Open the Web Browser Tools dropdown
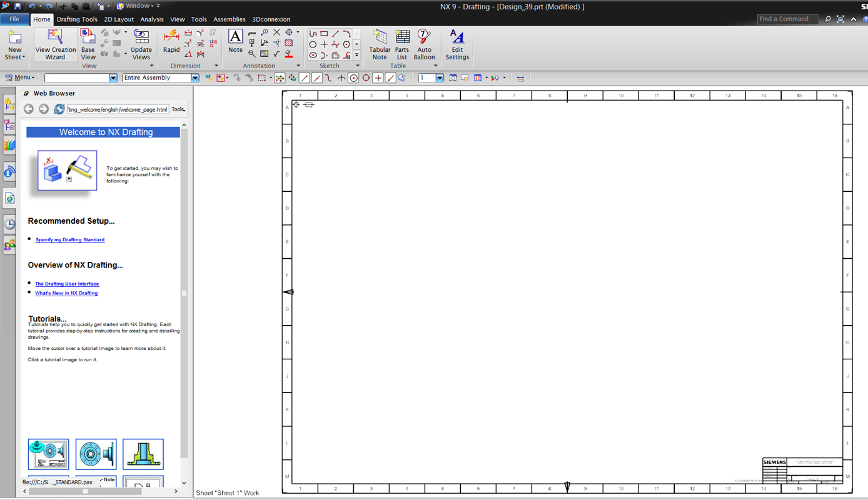This screenshot has height=500, width=868. tap(178, 109)
